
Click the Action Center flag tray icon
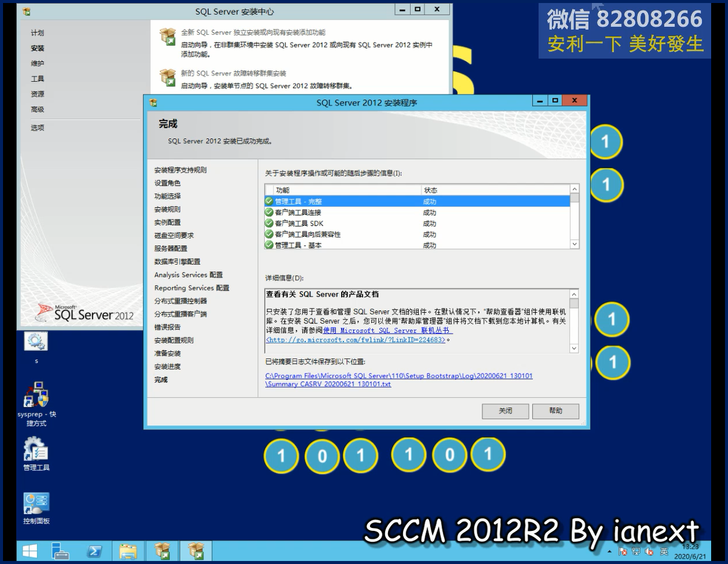(623, 551)
